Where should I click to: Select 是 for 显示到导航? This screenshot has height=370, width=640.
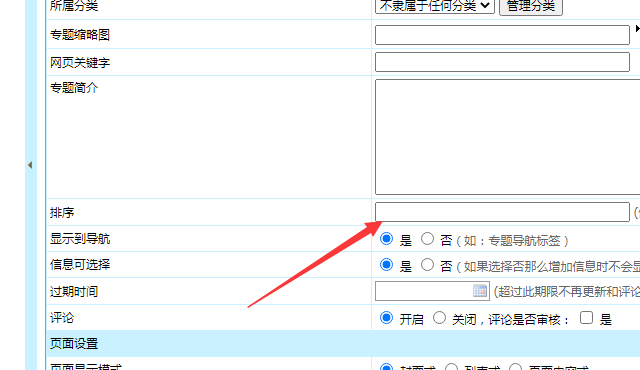point(386,239)
